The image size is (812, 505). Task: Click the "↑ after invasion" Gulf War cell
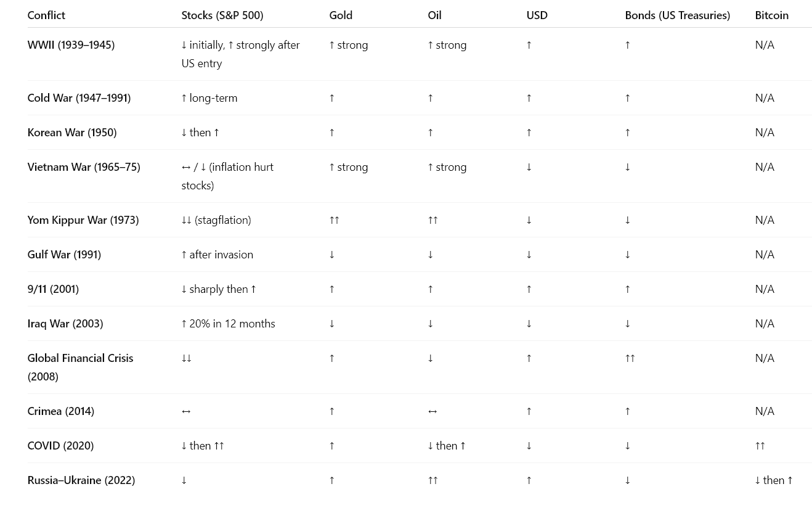point(217,255)
